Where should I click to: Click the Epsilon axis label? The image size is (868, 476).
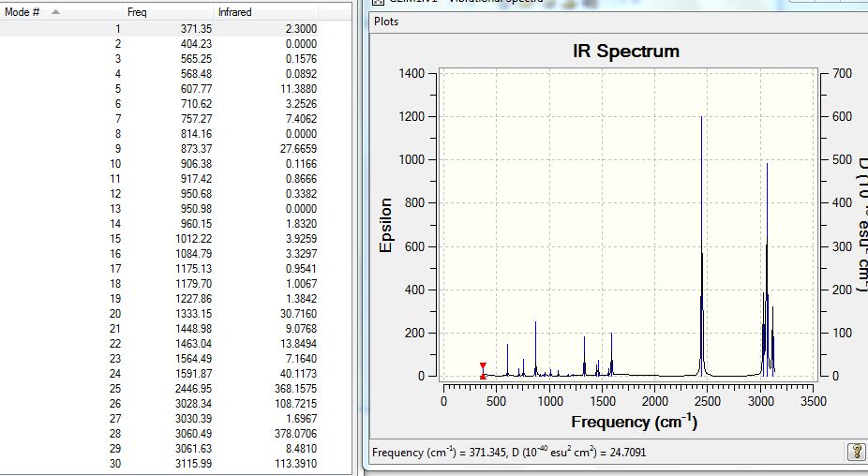[x=385, y=225]
